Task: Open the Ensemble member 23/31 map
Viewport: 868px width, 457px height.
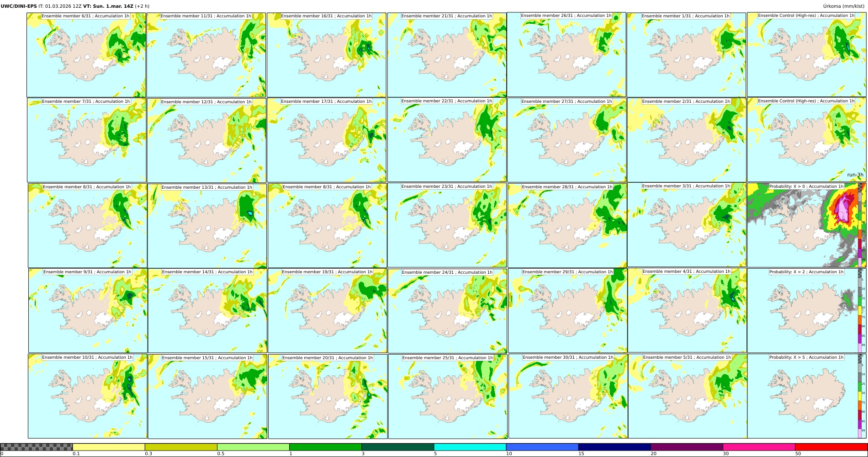Action: click(x=447, y=225)
